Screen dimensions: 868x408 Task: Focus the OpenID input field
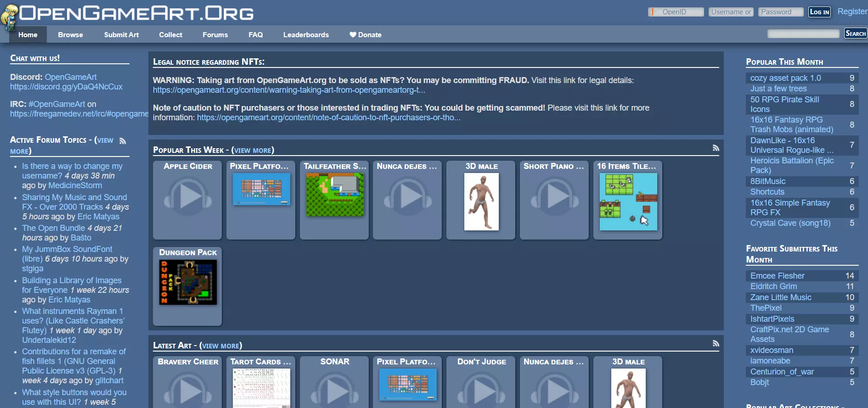[x=676, y=12]
